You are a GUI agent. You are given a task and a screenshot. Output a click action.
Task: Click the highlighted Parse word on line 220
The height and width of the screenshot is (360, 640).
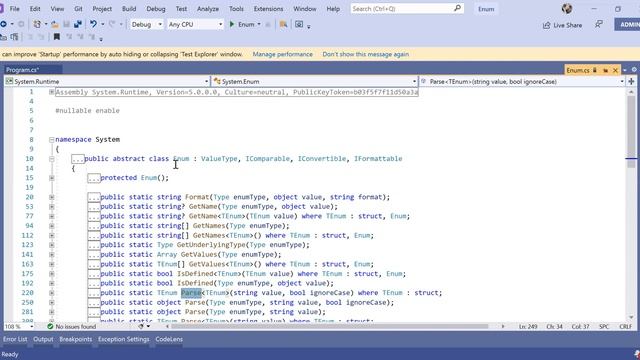tap(191, 293)
